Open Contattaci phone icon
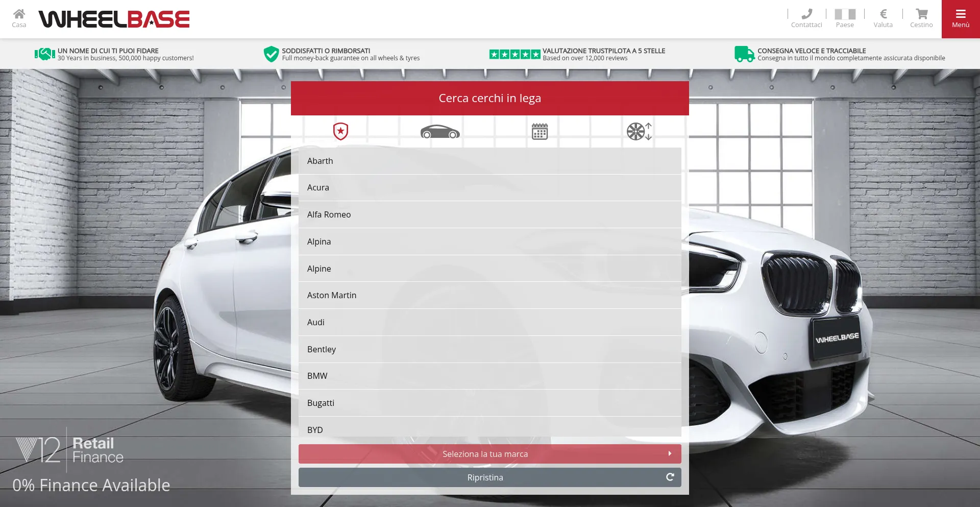980x507 pixels. 806,18
